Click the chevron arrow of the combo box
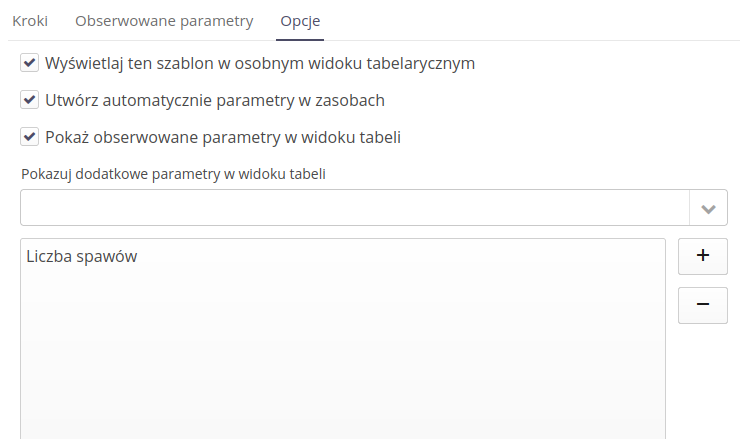748x442 pixels. (x=708, y=209)
